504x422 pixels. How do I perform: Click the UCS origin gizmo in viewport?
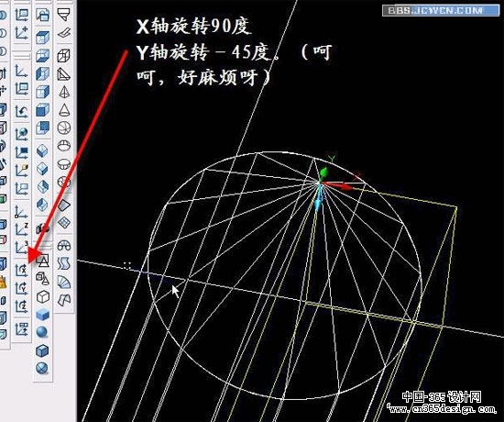tap(320, 183)
